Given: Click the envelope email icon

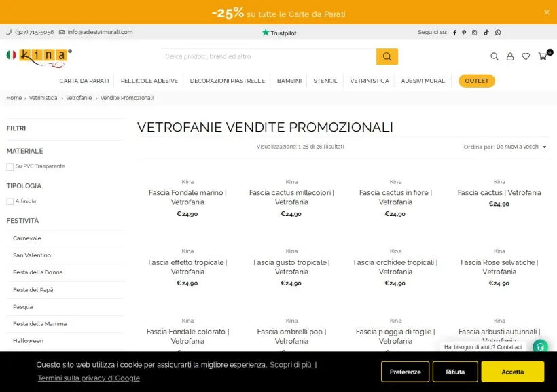Looking at the screenshot, I should (62, 32).
